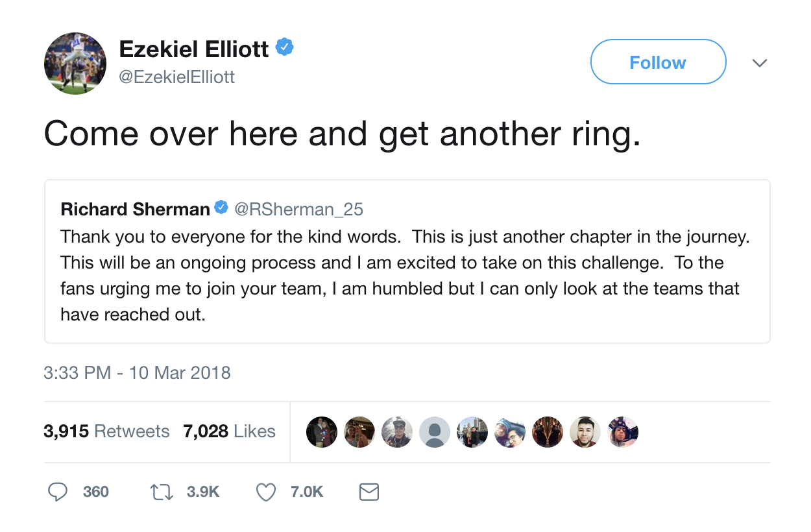Viewport: 811px width, 532px height.
Task: Like the tweet with heart icon
Action: pos(266,492)
